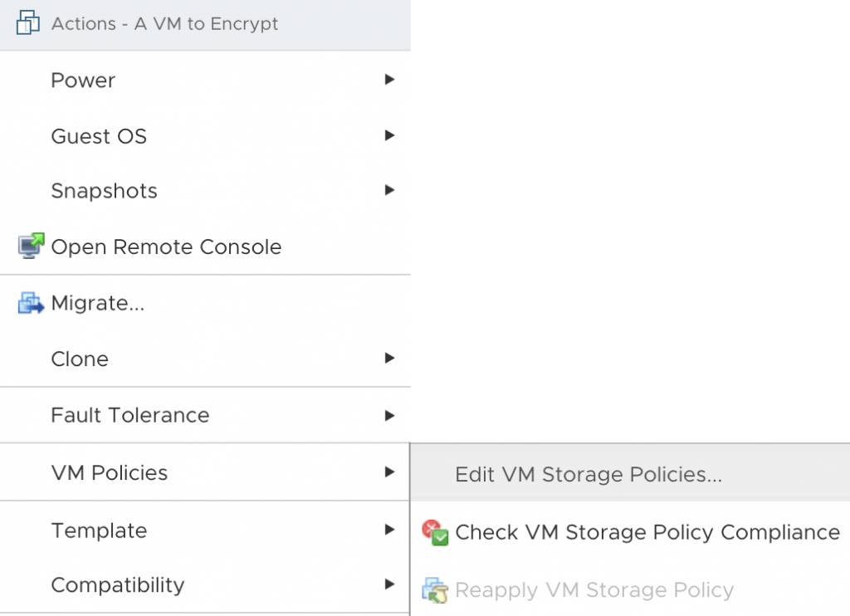
Task: Expand the Fault Tolerance submenu arrow
Action: (389, 415)
